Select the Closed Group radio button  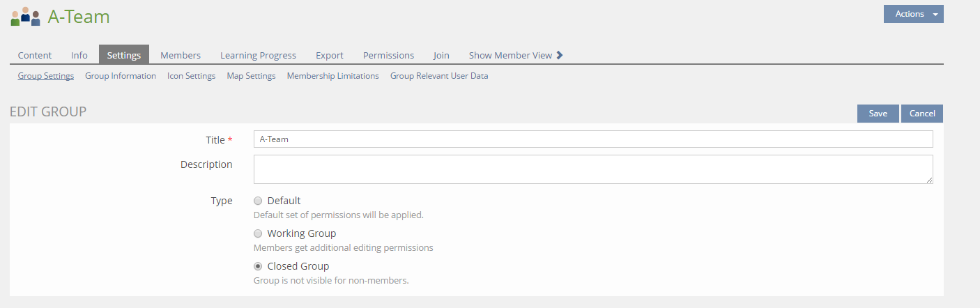[x=258, y=266]
